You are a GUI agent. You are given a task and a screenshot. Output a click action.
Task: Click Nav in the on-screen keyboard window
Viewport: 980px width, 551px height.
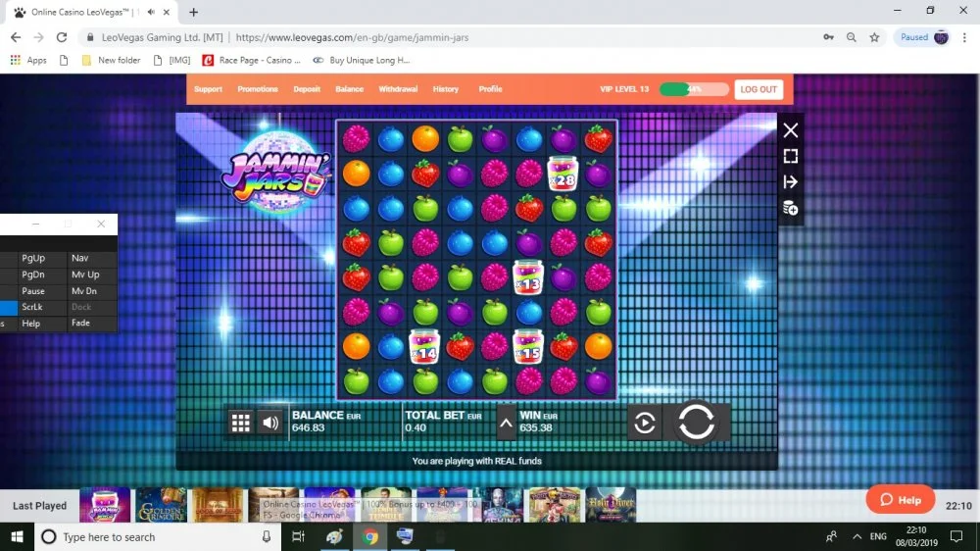80,258
